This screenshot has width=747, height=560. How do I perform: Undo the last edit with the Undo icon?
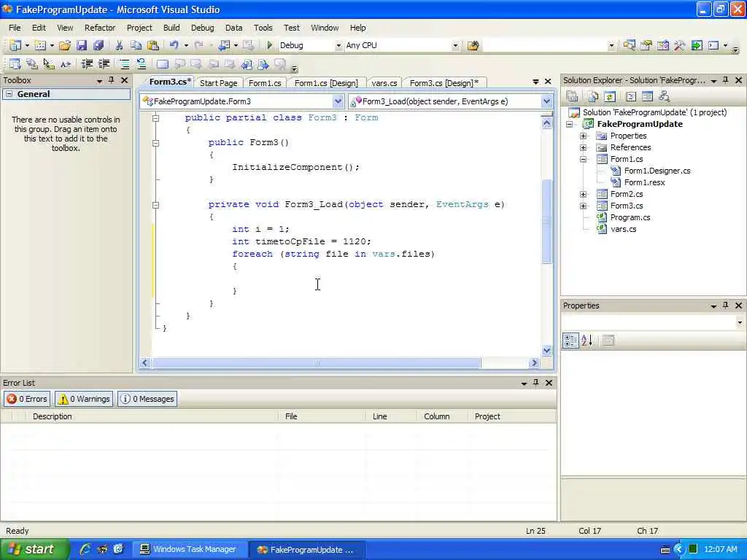174,45
